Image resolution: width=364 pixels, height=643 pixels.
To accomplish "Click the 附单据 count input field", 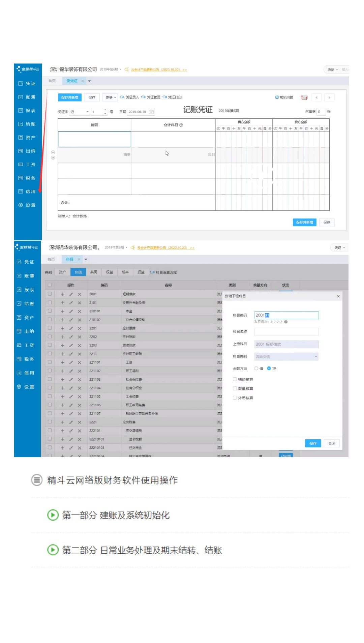I will pos(321,112).
